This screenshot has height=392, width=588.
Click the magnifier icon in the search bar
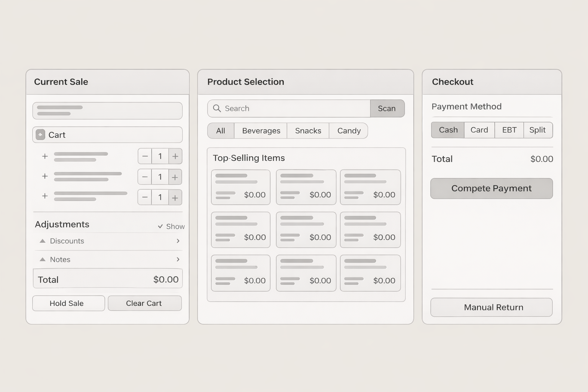(x=217, y=108)
